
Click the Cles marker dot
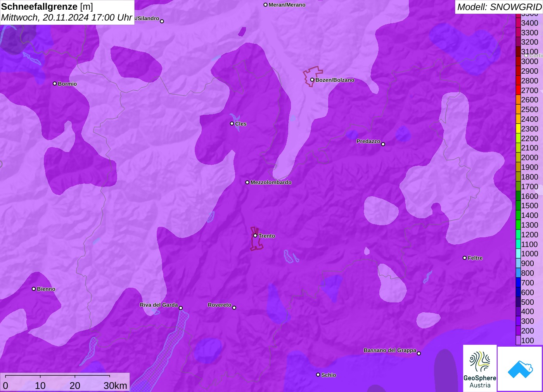coord(232,124)
